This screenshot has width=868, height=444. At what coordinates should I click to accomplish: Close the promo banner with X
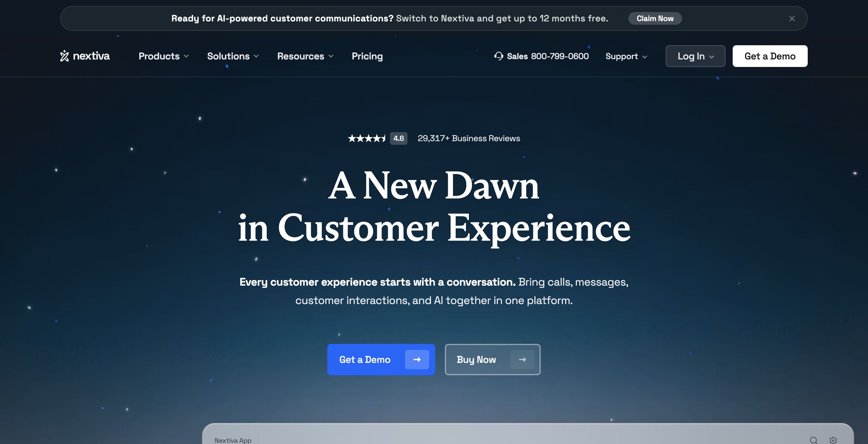point(792,18)
